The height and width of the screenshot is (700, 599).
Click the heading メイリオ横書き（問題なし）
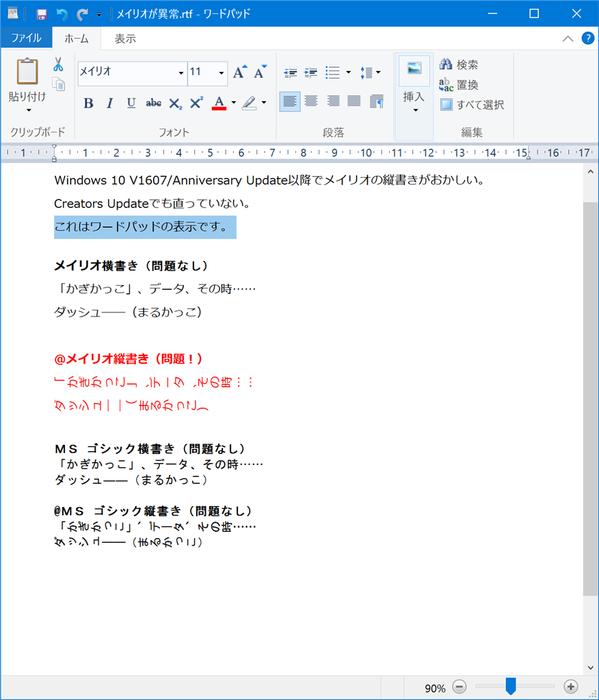coord(131,266)
